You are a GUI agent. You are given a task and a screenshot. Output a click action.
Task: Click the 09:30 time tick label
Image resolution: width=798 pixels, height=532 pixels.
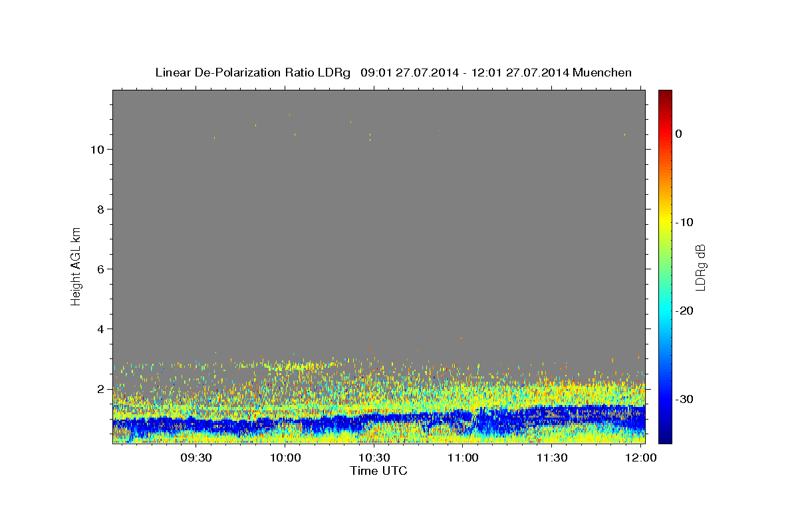tap(197, 458)
